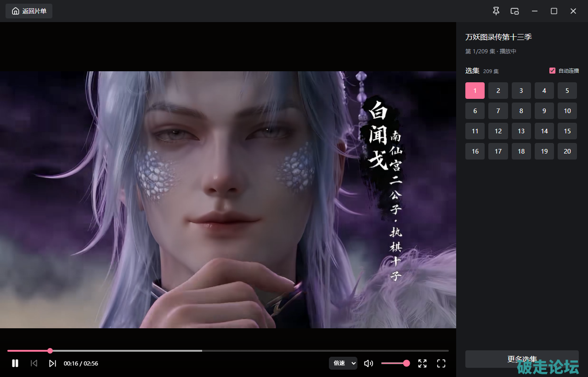Select episode 15
Screen dimensions: 588x377
(567, 131)
